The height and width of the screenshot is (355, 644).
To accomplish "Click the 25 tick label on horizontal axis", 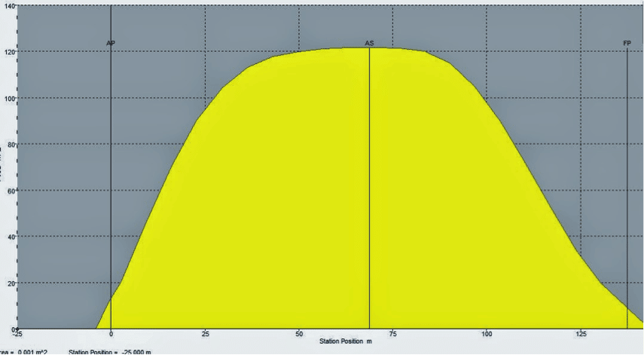I will [205, 334].
